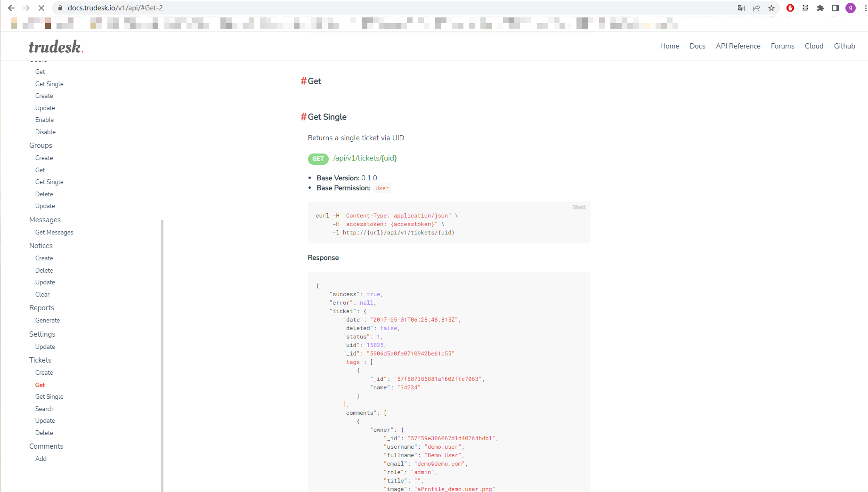The height and width of the screenshot is (492, 868).
Task: Select Update under Tickets in sidebar
Action: [x=45, y=421]
